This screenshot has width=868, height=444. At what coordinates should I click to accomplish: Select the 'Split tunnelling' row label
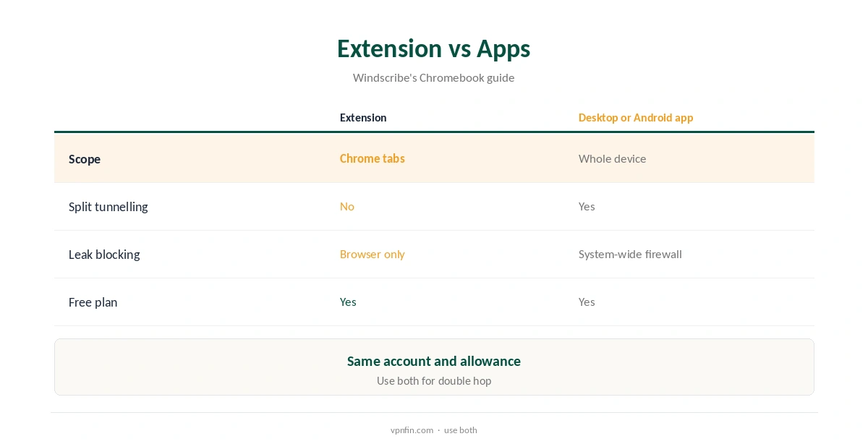(x=109, y=207)
